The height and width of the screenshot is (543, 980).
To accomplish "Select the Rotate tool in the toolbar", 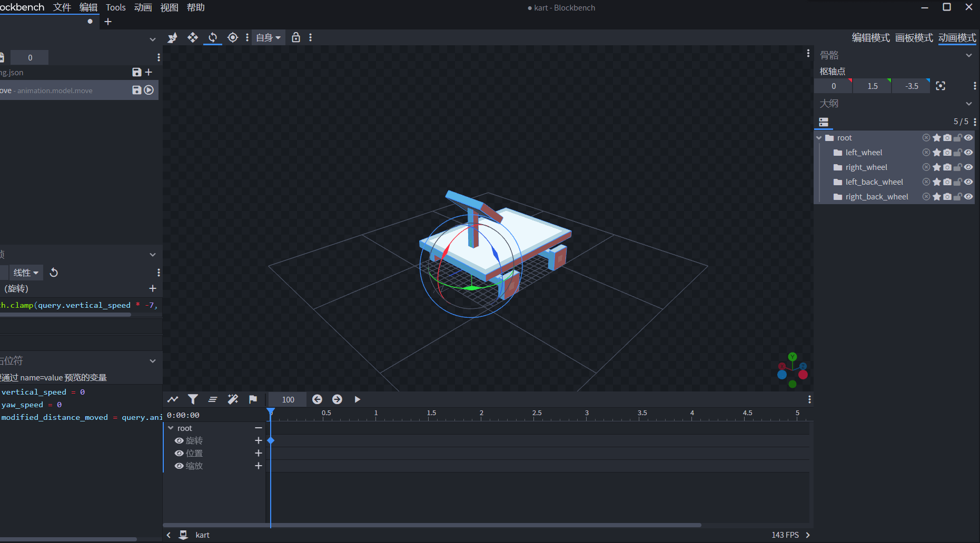I will coord(213,37).
